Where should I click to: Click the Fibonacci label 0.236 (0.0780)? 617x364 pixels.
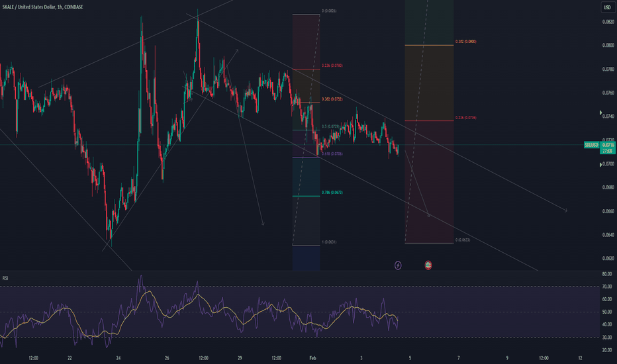pos(332,66)
